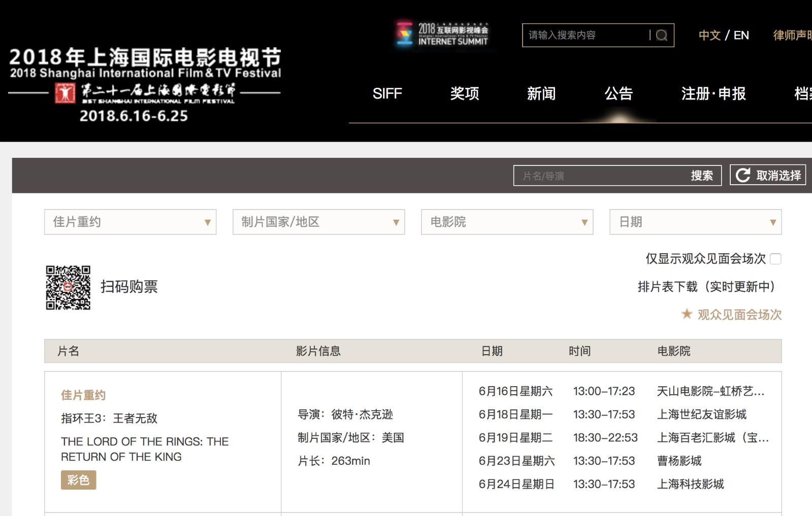Click the star icon beside 观众见面会场次
Screen dimensions: 812x516
click(x=687, y=314)
